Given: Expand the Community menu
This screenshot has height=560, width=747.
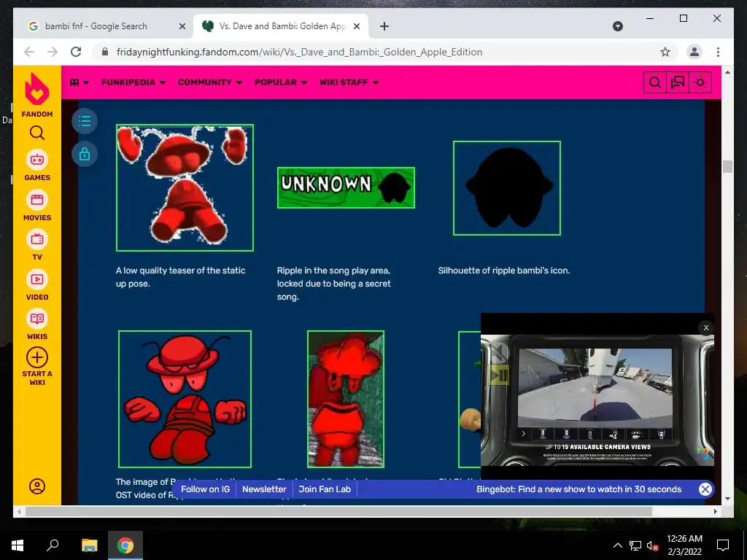Looking at the screenshot, I should point(209,82).
